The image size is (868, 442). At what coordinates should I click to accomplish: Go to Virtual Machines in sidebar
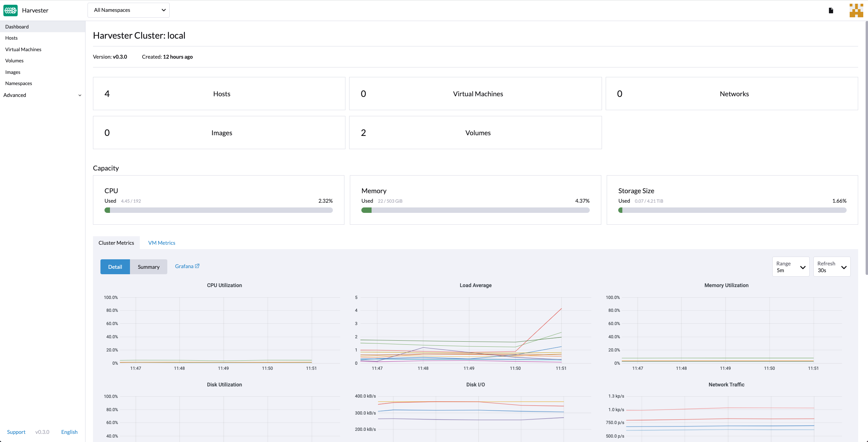click(x=23, y=49)
